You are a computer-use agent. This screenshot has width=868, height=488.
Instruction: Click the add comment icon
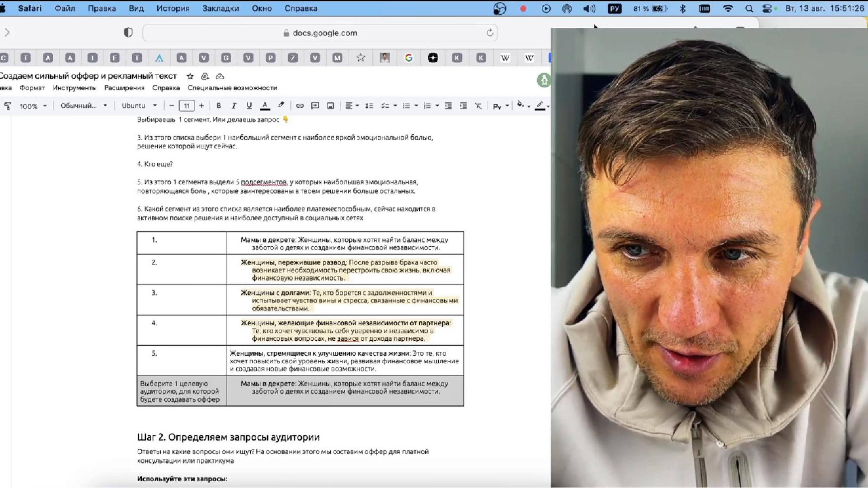pyautogui.click(x=315, y=106)
